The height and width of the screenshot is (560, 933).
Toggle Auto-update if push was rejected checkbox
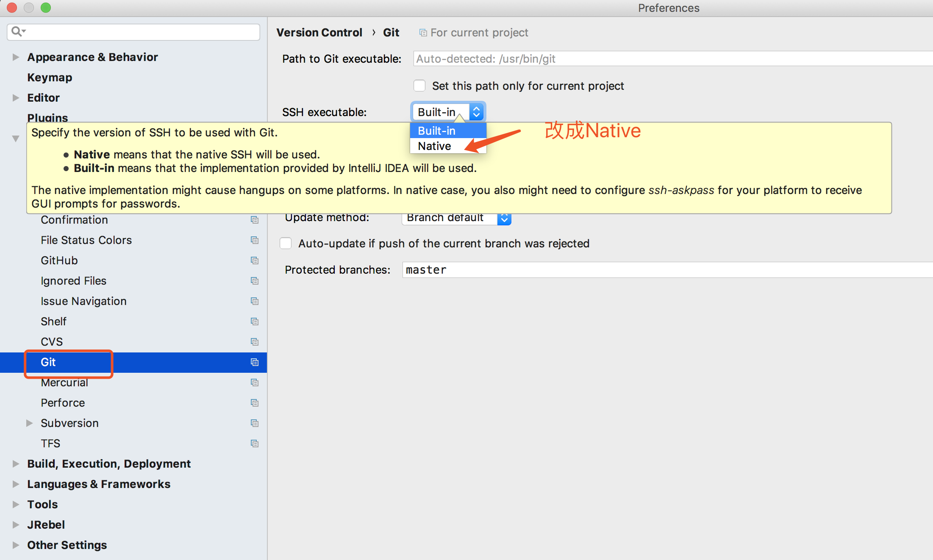pos(286,244)
